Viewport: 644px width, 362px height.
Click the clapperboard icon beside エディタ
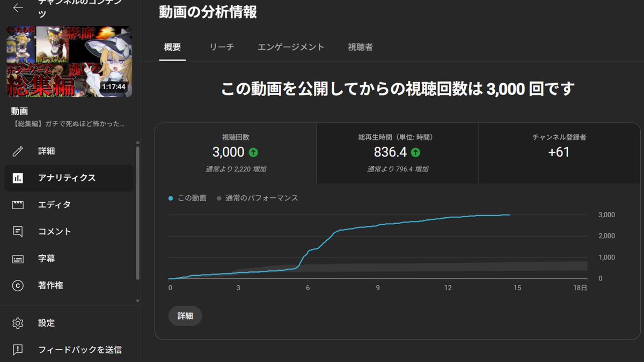pyautogui.click(x=18, y=205)
